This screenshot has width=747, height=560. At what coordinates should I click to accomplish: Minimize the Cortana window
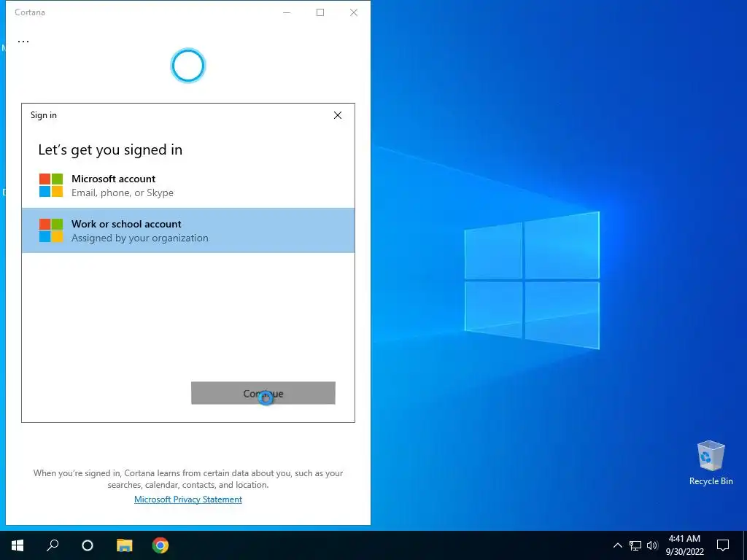[287, 12]
